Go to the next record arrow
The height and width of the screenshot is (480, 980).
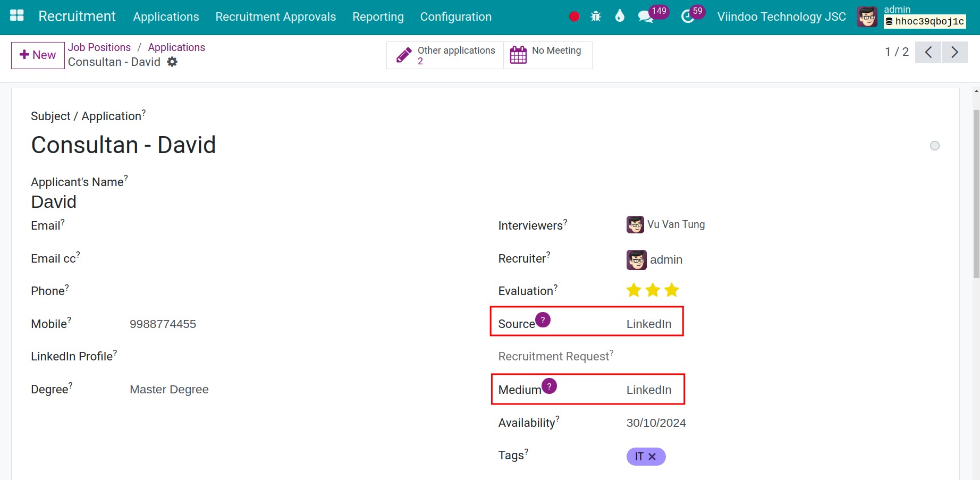[954, 52]
